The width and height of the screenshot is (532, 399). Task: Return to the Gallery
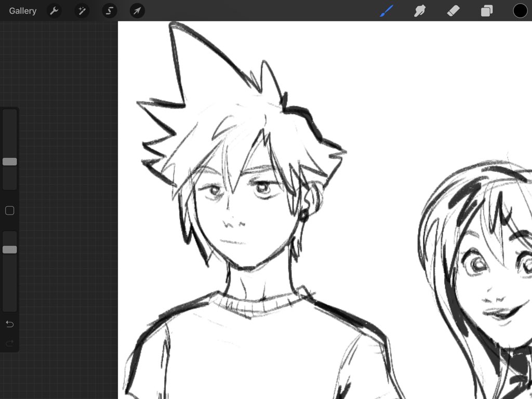[23, 11]
